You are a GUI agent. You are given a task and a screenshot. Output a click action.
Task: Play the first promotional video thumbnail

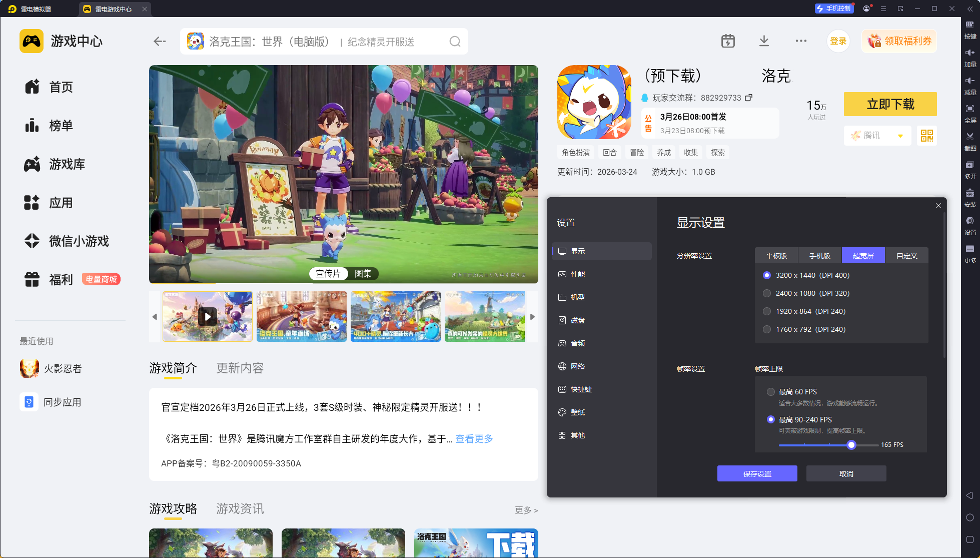pos(207,317)
